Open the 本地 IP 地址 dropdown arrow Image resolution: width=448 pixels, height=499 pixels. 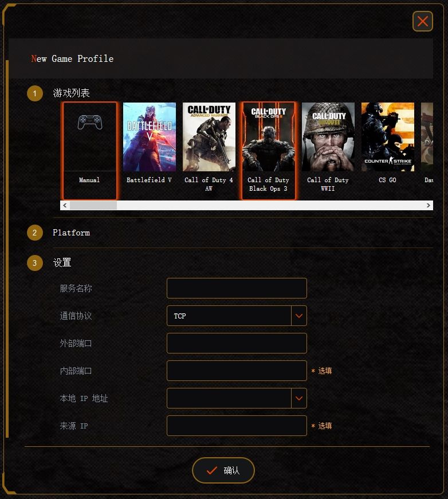(x=299, y=398)
